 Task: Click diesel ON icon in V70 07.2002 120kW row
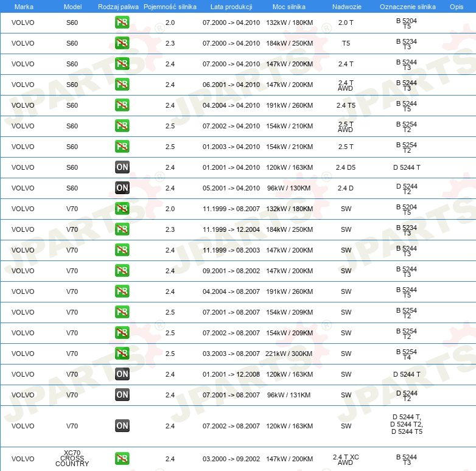122,426
